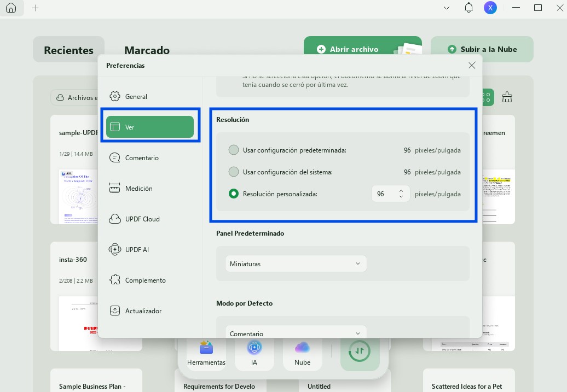The height and width of the screenshot is (392, 567).
Task: Open the Nube cloud panel
Action: pyautogui.click(x=302, y=350)
